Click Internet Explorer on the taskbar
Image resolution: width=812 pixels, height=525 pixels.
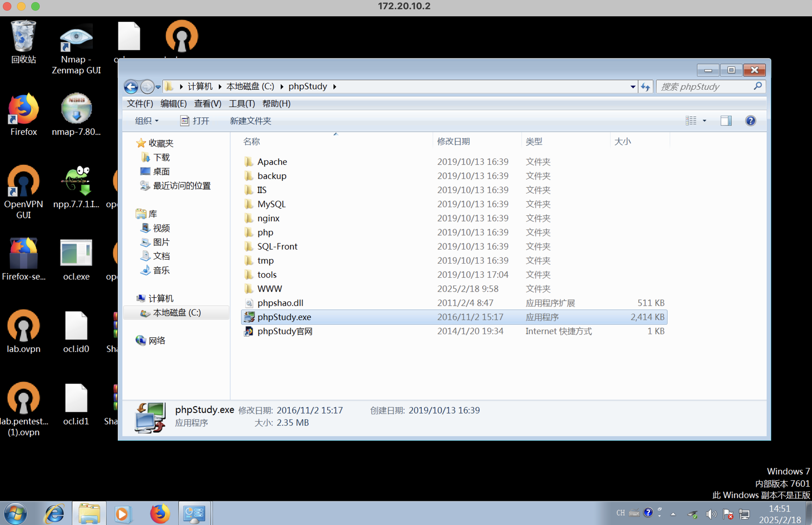pyautogui.click(x=54, y=513)
